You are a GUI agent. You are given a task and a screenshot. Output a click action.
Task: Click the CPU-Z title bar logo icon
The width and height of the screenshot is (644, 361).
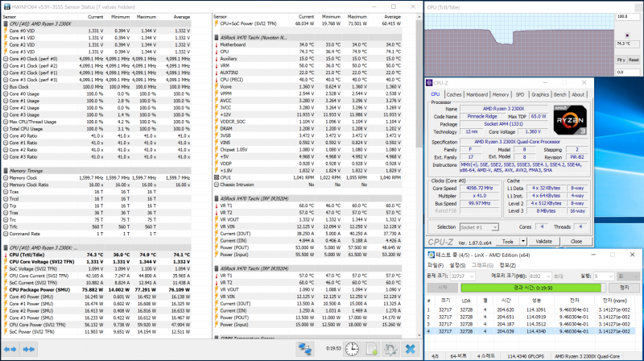pos(429,83)
